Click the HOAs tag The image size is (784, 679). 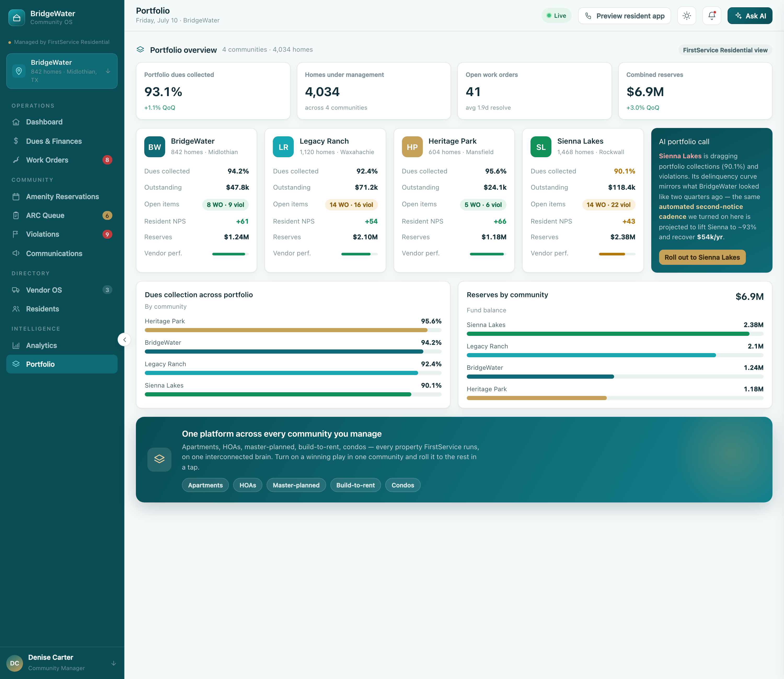247,485
